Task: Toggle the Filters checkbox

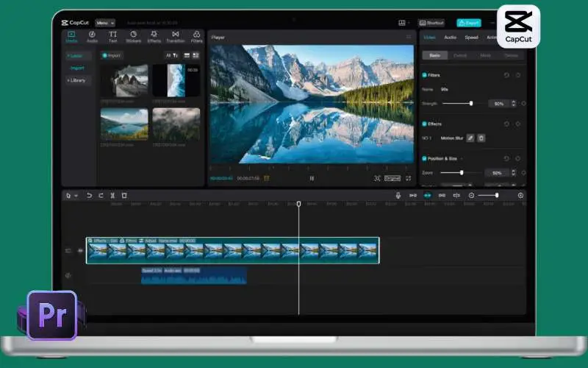Action: (425, 75)
